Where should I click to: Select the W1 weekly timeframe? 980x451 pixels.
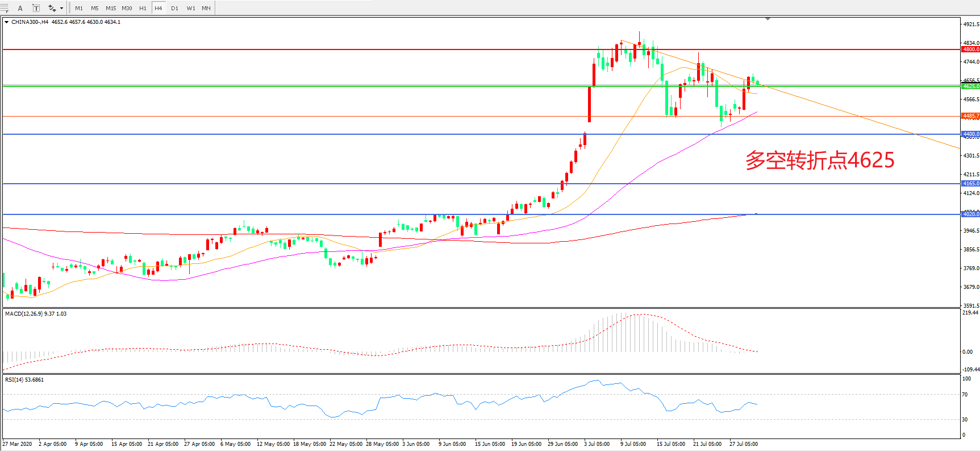[190, 8]
